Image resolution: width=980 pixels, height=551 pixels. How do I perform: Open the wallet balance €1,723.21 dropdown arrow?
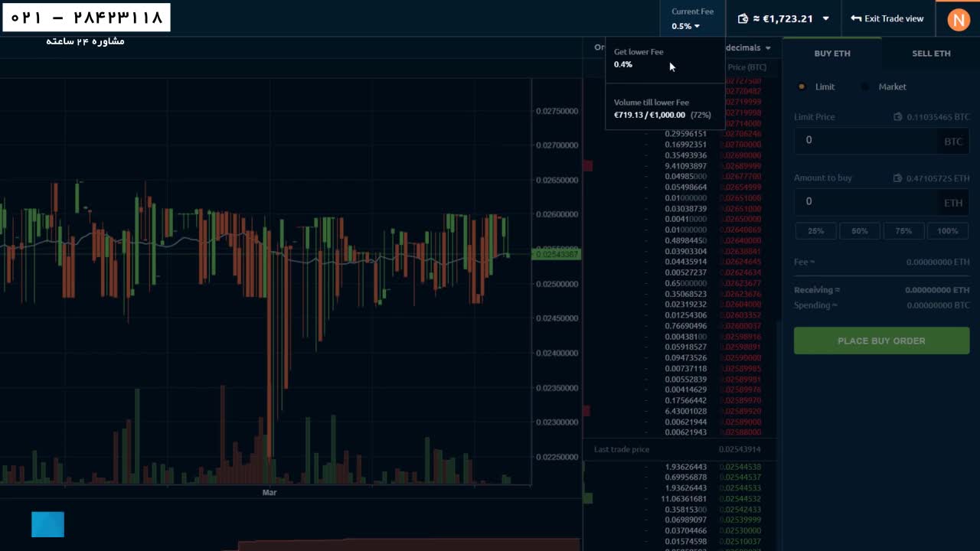click(x=825, y=18)
